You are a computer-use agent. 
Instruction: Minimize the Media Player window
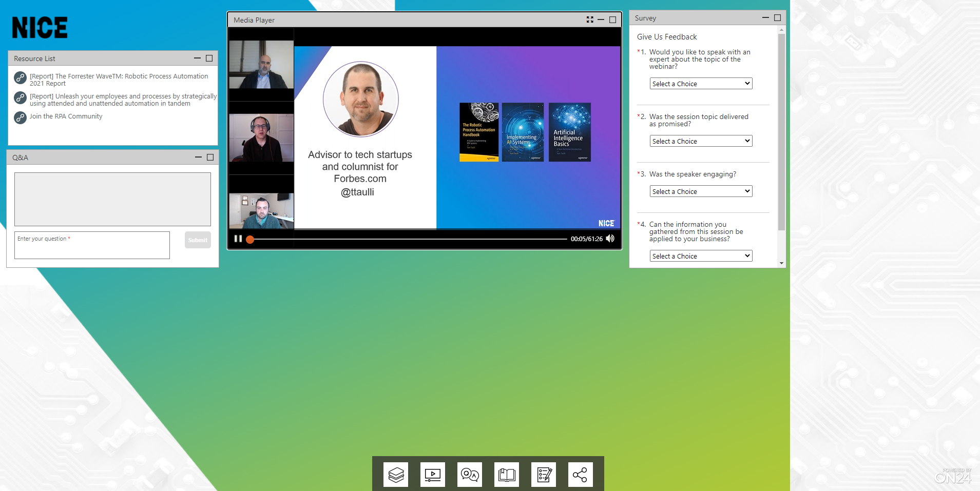[601, 19]
